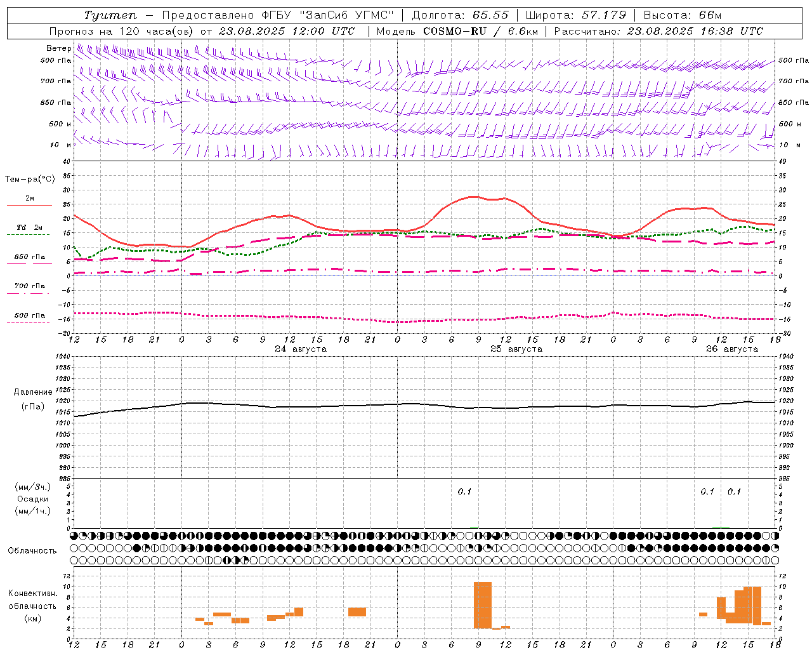Click the tallest orange convective bar on 26 August
This screenshot has height=650, width=812.
tap(752, 606)
